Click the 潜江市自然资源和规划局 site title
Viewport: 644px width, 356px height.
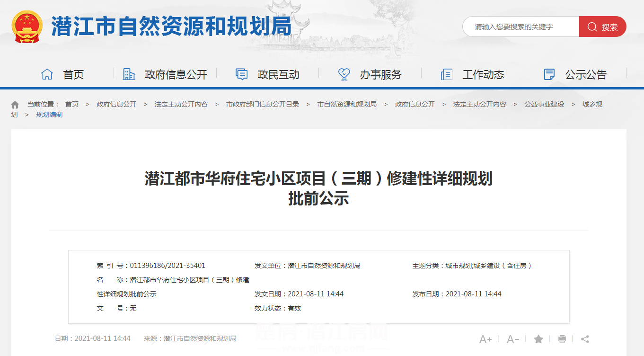pos(171,27)
